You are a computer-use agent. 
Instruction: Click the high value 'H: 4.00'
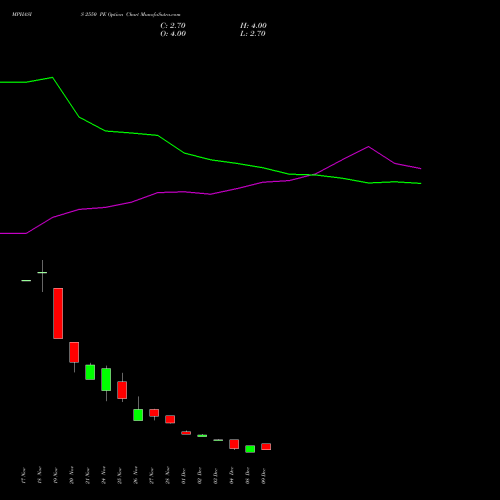(x=253, y=26)
